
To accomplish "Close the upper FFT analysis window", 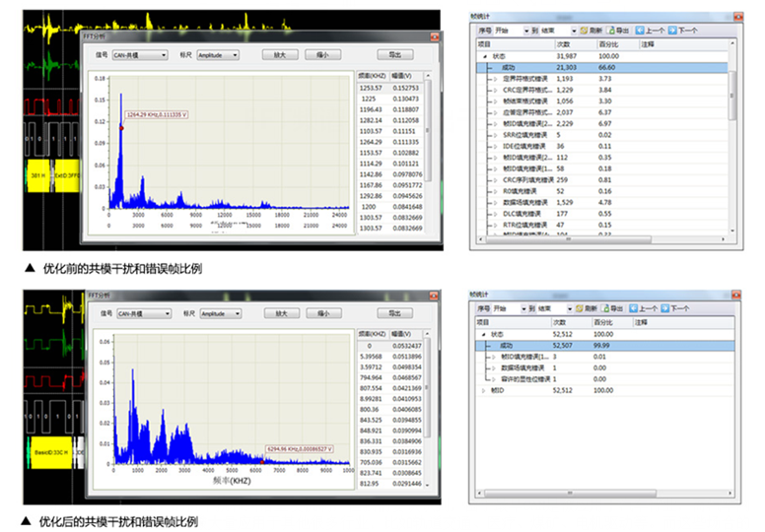I will click(x=434, y=37).
